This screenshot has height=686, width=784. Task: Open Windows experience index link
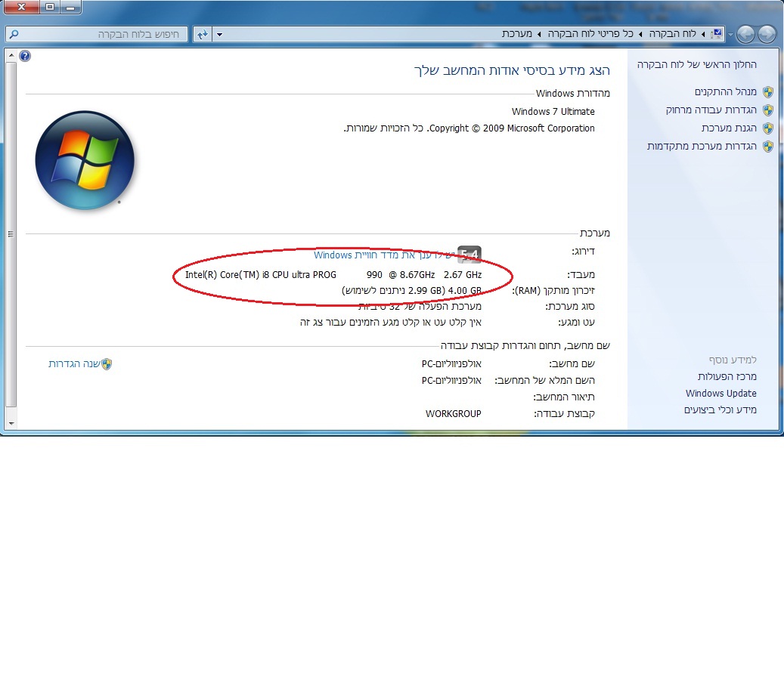point(384,255)
